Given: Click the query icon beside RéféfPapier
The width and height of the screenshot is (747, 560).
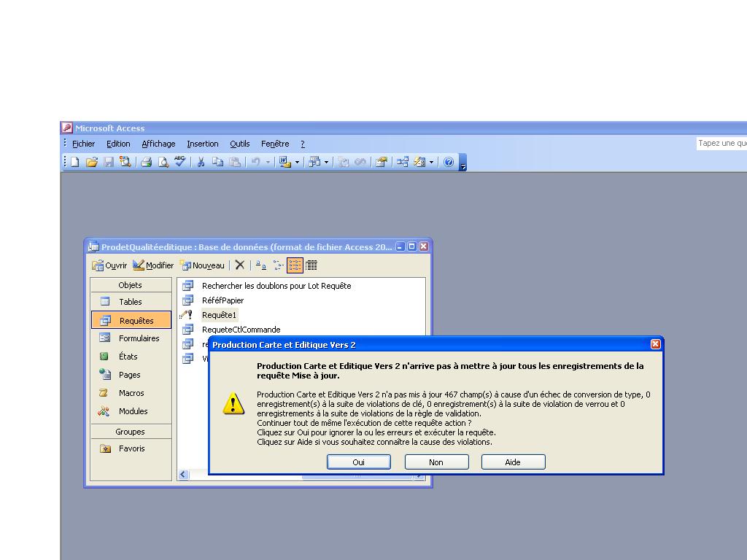Looking at the screenshot, I should [188, 300].
